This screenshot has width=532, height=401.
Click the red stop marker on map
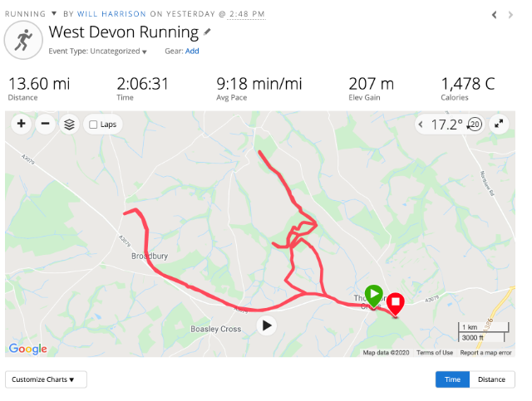point(396,305)
